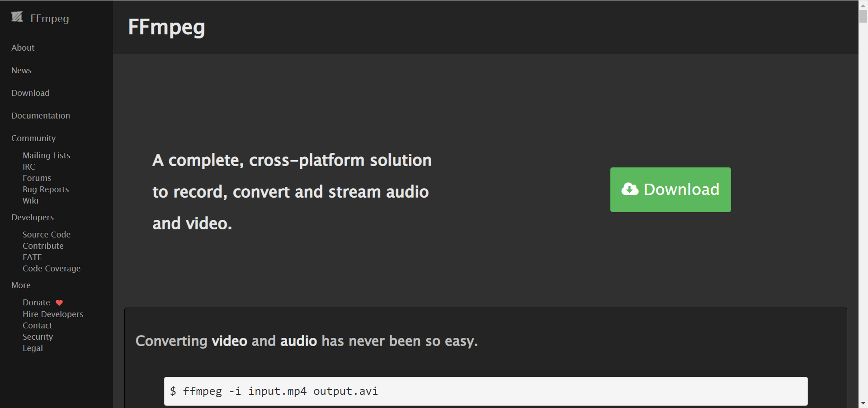Image resolution: width=868 pixels, height=408 pixels.
Task: Click the ffmpeg command example code box
Action: click(486, 391)
